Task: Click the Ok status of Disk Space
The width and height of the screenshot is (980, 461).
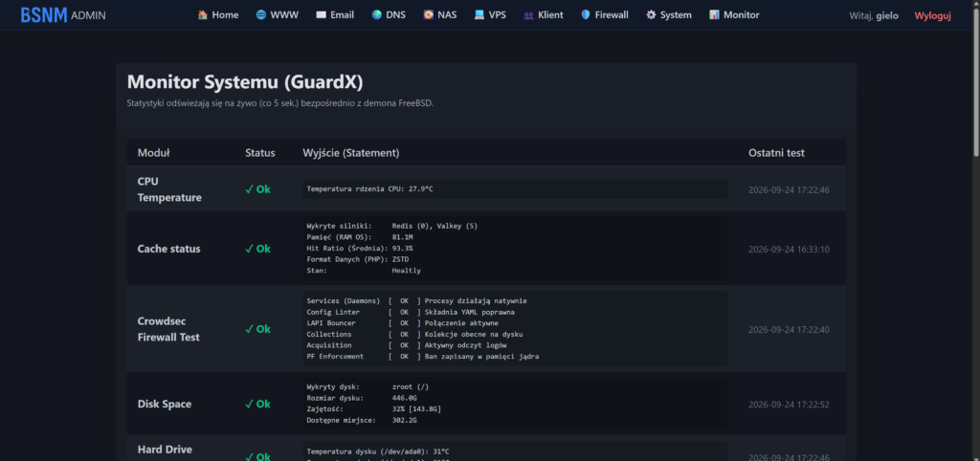Action: (257, 405)
